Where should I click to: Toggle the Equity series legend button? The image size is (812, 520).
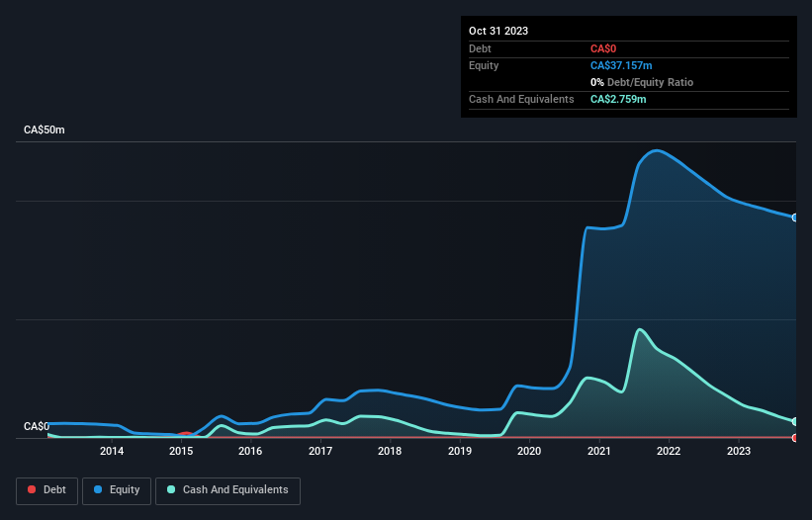(x=117, y=490)
